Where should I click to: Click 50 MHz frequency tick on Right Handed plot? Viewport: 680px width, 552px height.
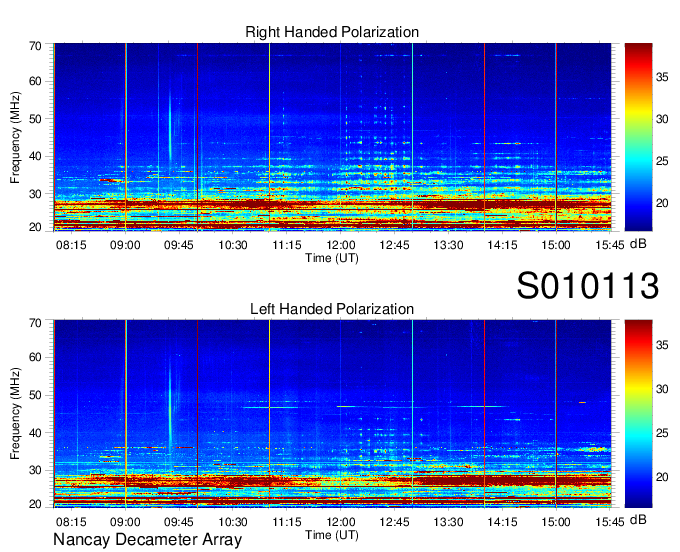[x=35, y=119]
